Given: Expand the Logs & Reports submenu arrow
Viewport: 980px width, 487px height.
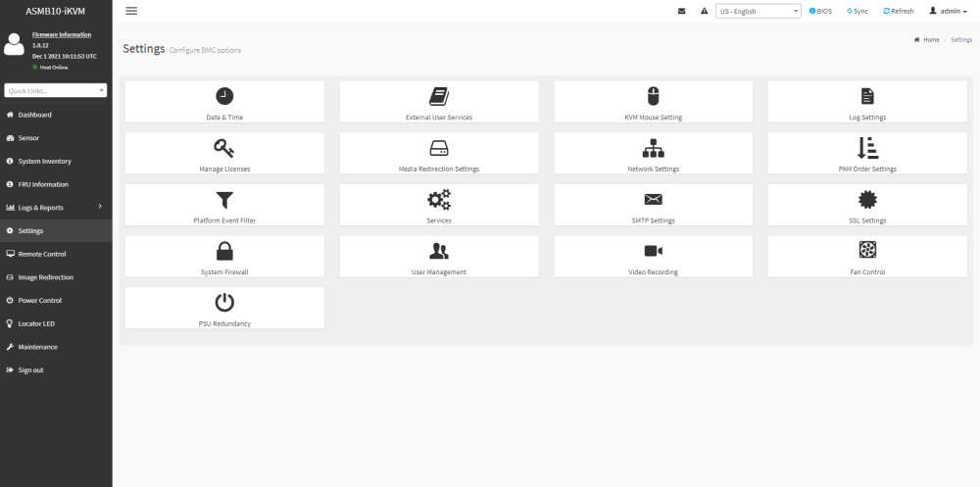Looking at the screenshot, I should 100,207.
